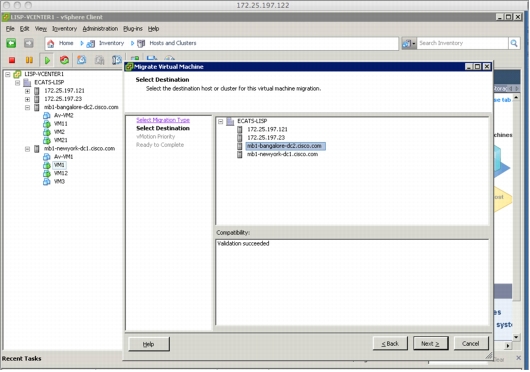Screen dimensions: 530x372
Task: Click the VM21 virtual machine icon
Action: point(47,140)
